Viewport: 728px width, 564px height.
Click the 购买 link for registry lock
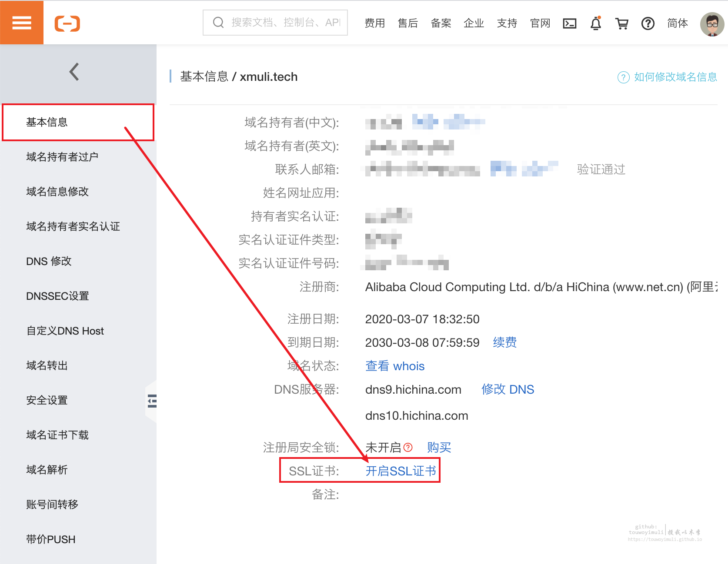pos(439,448)
